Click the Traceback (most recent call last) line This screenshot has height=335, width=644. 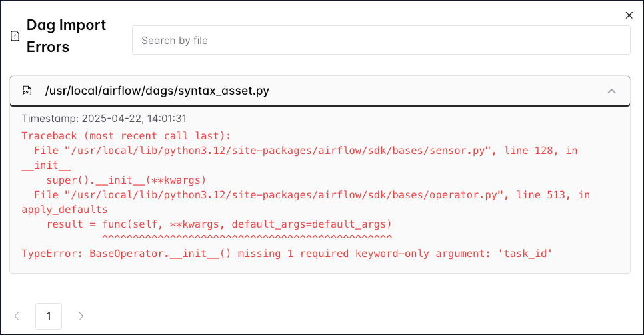click(x=126, y=136)
